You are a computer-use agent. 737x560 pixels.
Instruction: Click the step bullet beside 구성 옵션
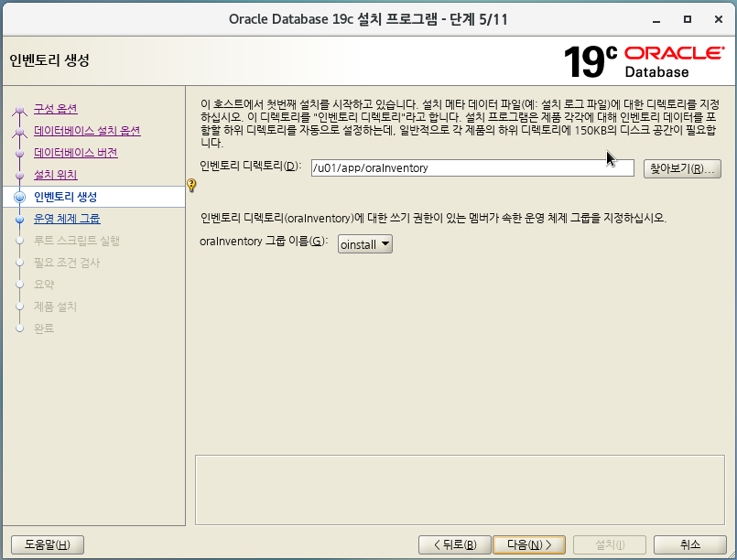click(19, 110)
